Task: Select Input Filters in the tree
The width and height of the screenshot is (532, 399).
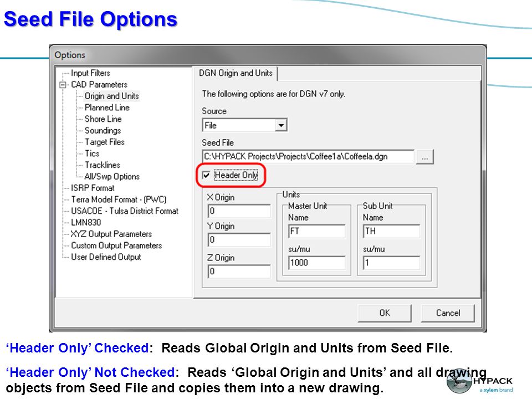Action: point(90,73)
